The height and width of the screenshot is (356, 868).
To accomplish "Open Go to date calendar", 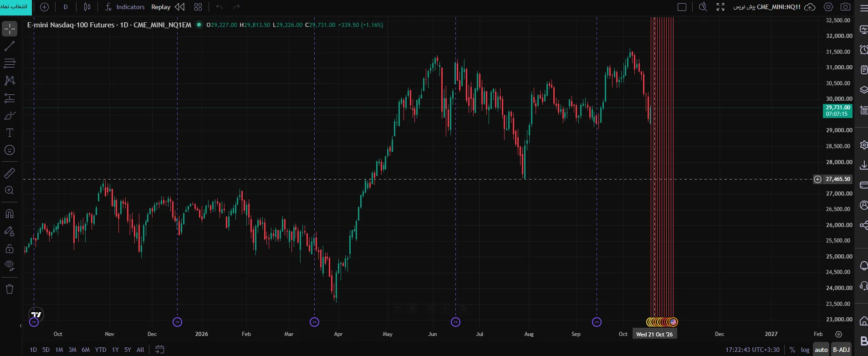I will [159, 350].
